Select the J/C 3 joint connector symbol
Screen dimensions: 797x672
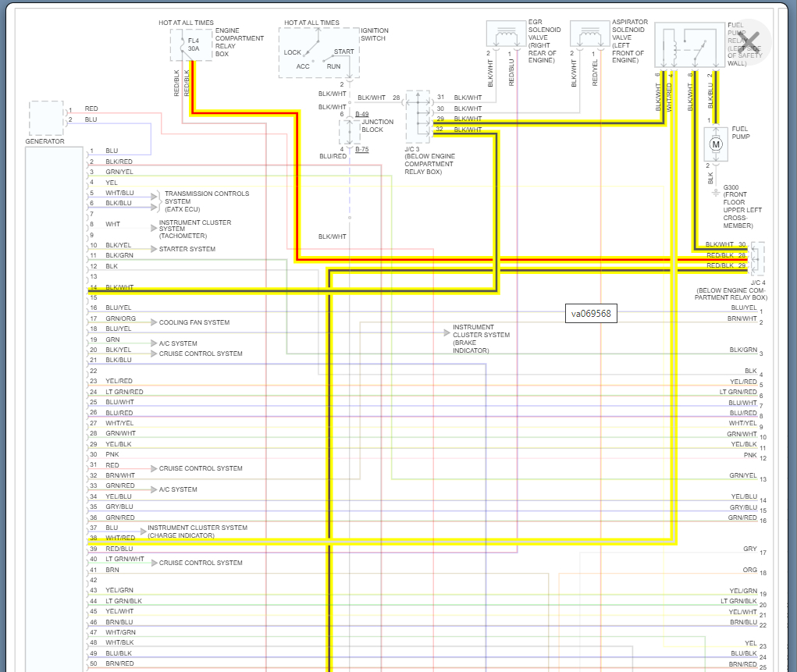point(418,117)
